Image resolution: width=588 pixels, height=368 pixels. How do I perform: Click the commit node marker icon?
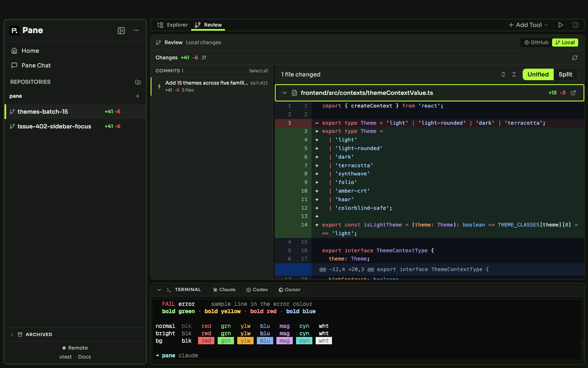[x=159, y=86]
